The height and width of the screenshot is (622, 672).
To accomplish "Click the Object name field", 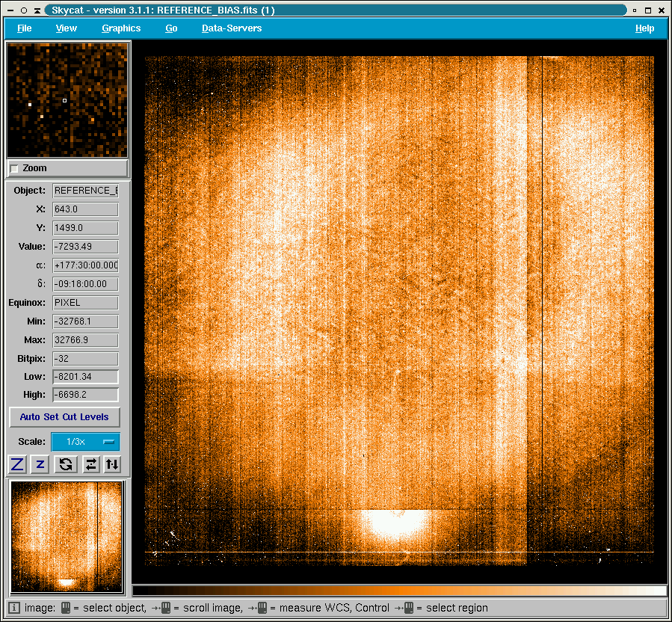I will (85, 191).
